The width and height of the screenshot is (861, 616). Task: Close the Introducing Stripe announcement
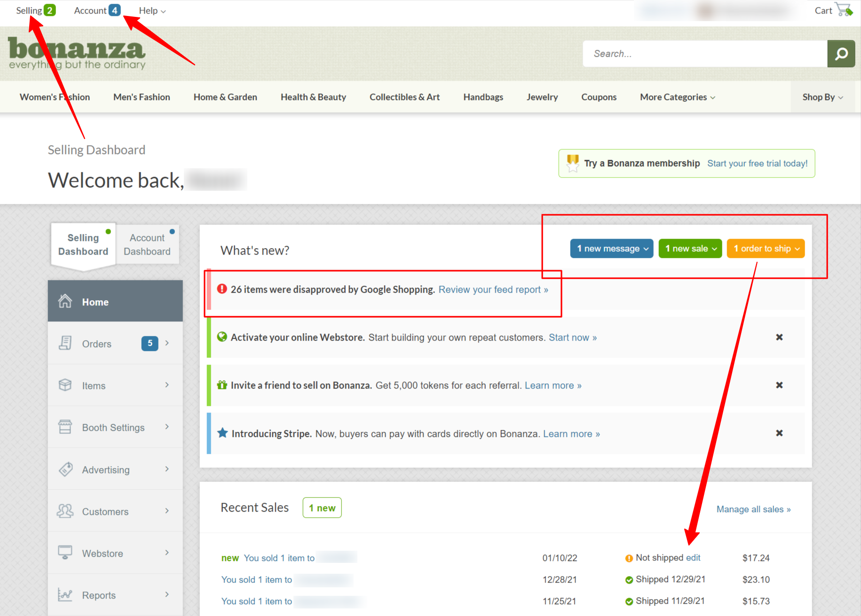779,433
